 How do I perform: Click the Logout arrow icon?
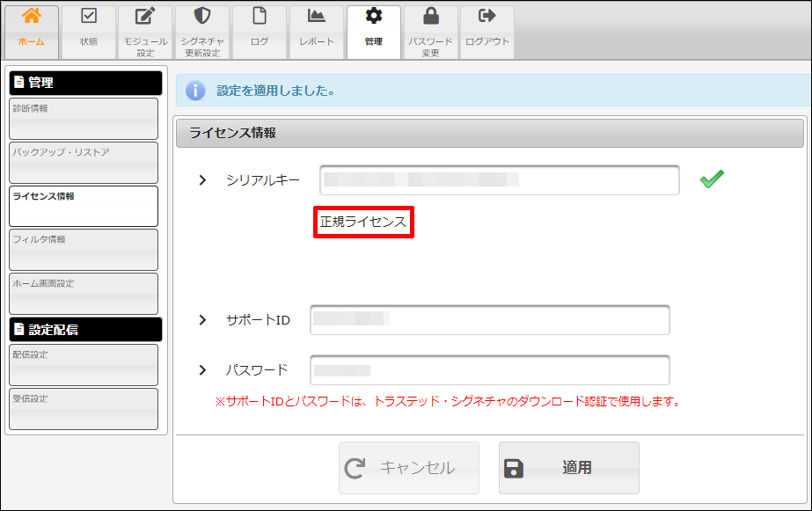pyautogui.click(x=486, y=16)
